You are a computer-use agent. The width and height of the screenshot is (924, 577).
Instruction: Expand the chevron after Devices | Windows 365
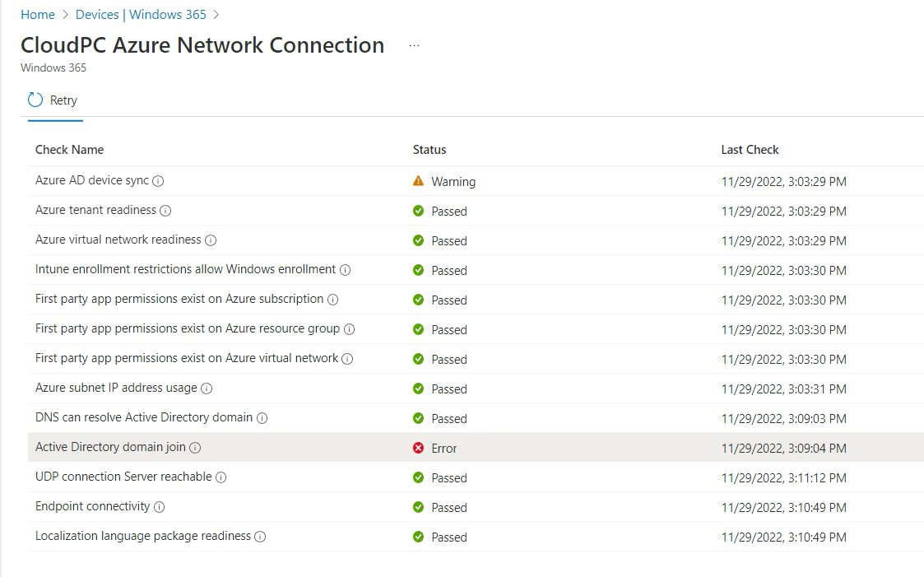pyautogui.click(x=218, y=14)
